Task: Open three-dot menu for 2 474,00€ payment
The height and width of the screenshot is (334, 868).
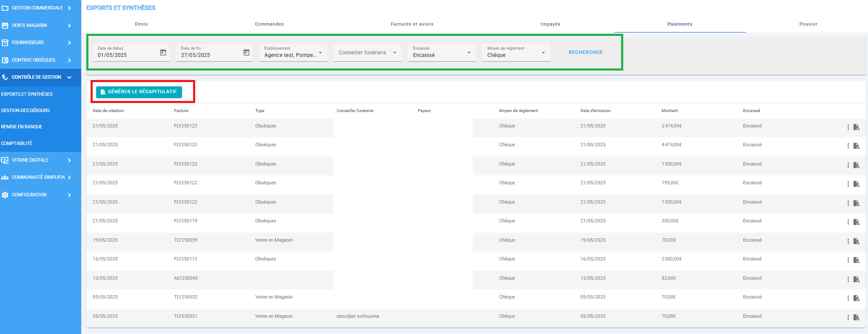Action: 848,127
